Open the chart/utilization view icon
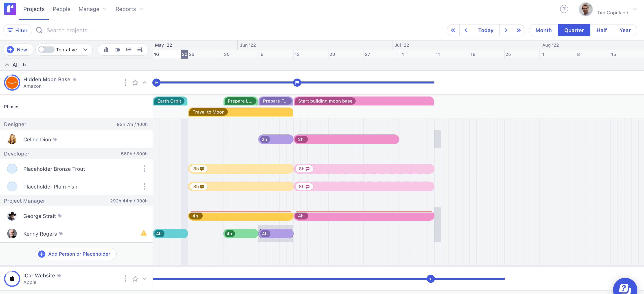 106,50
